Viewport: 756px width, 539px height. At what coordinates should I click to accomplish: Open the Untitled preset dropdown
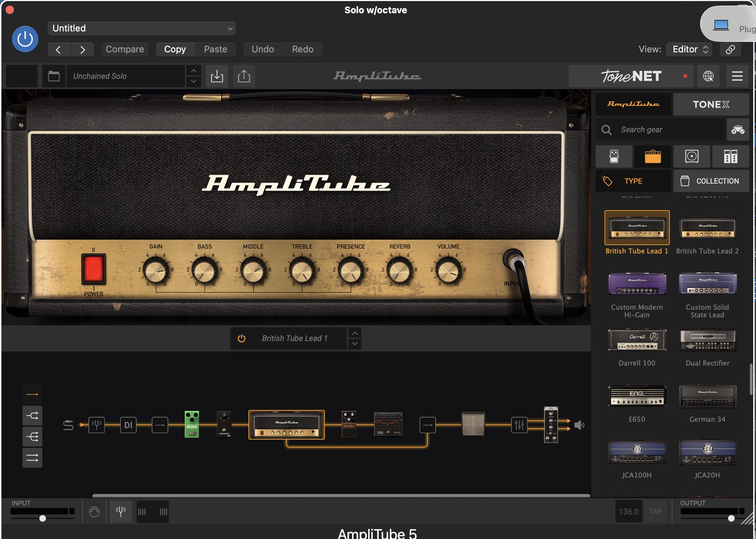141,28
